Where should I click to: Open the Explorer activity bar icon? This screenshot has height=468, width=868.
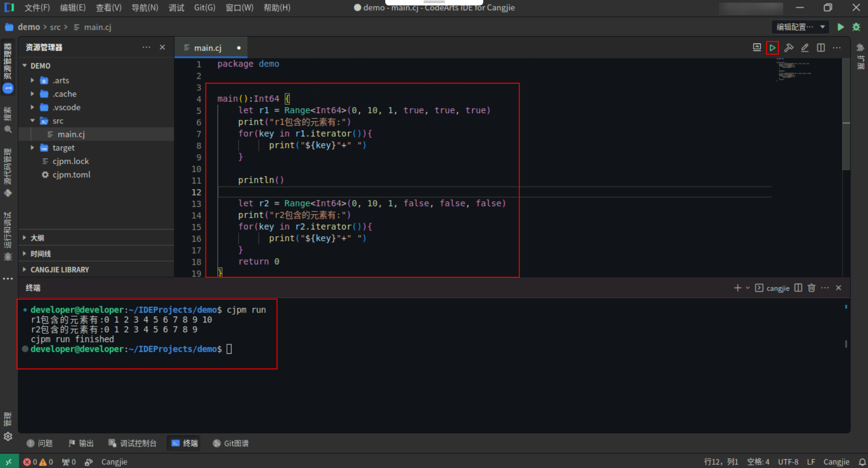8,68
